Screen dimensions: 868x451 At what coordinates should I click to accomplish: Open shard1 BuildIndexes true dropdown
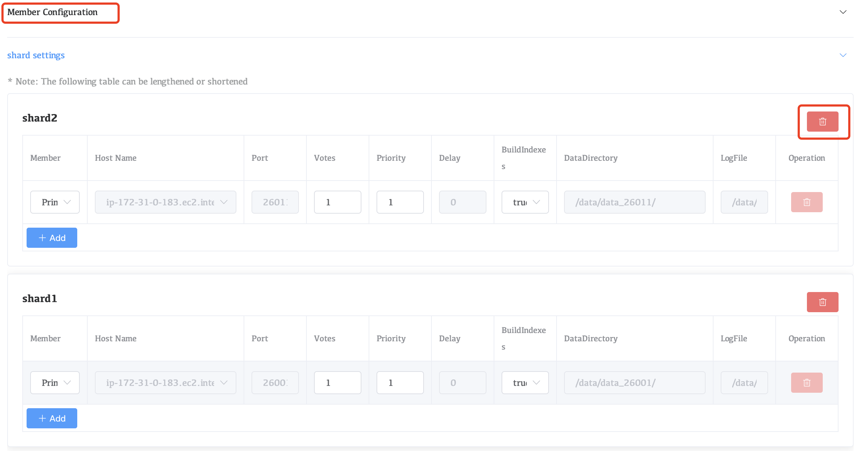coord(525,383)
